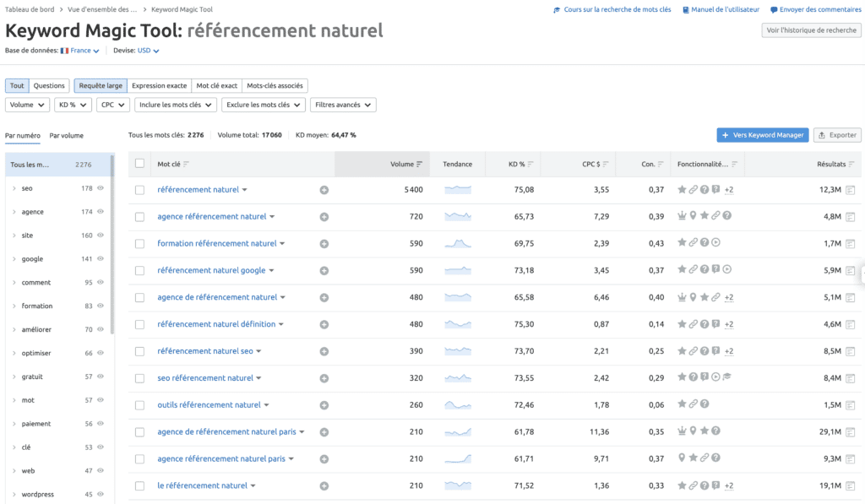Open 'référencement naturel seo' keyword dropdown arrow
The image size is (865, 504).
tap(258, 351)
